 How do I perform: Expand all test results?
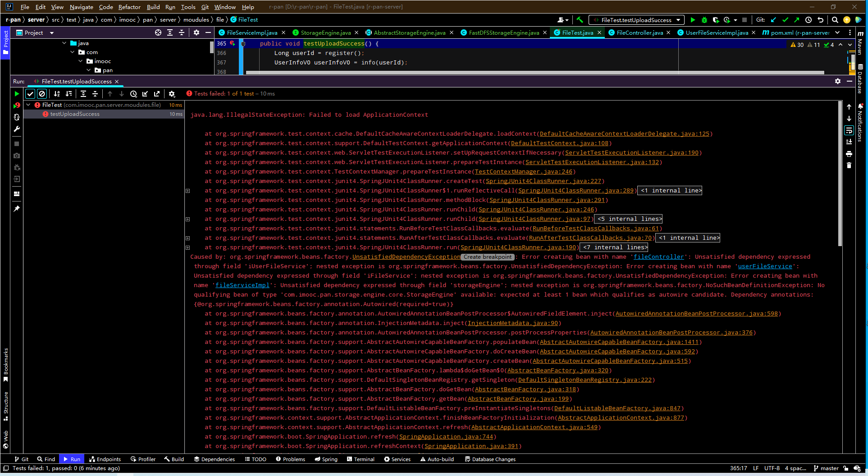(x=83, y=94)
